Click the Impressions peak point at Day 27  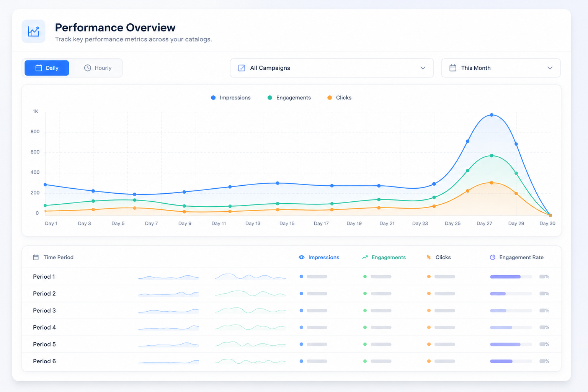(x=492, y=115)
